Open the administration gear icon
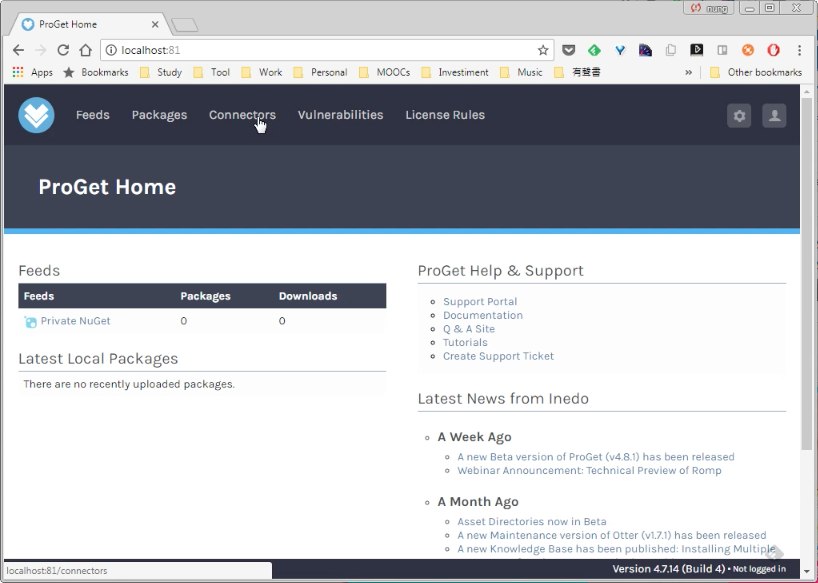The width and height of the screenshot is (818, 583). 739,116
